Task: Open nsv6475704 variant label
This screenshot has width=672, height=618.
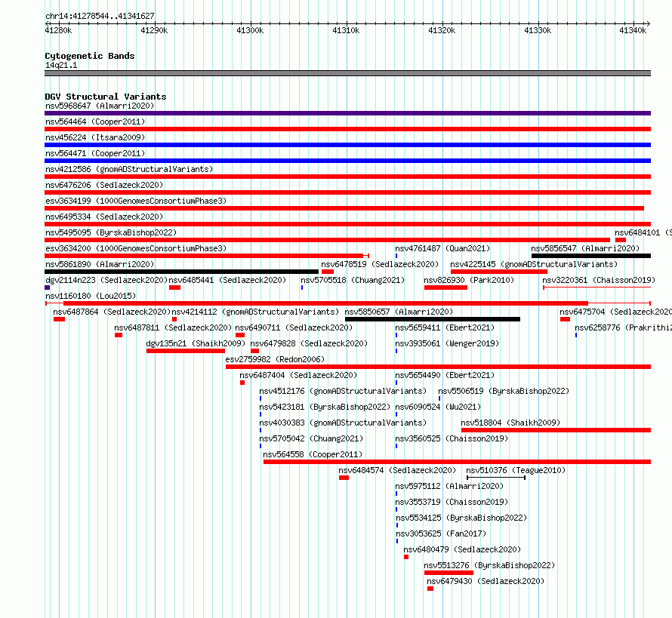Action: (x=616, y=312)
